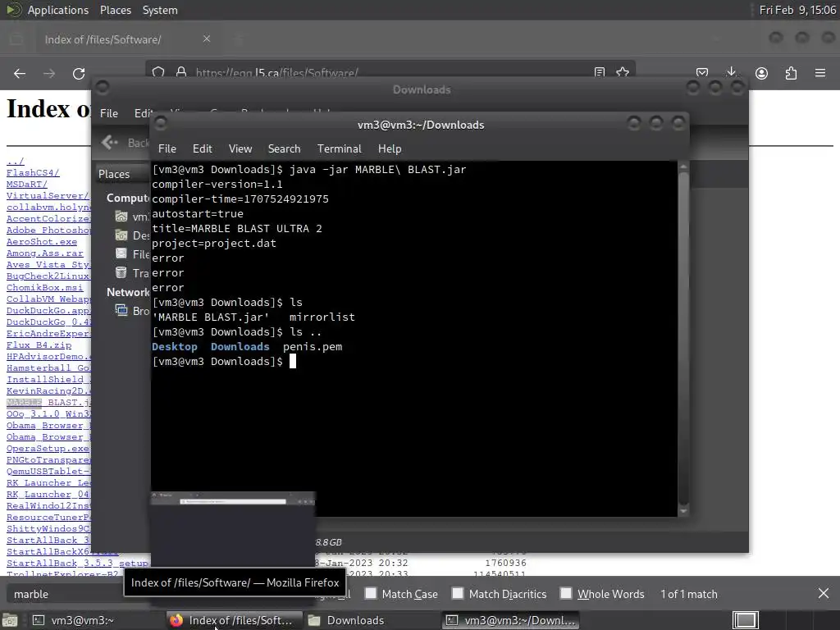Switch to Firefox Index of /files/Soft... taskbar button

[x=234, y=620]
